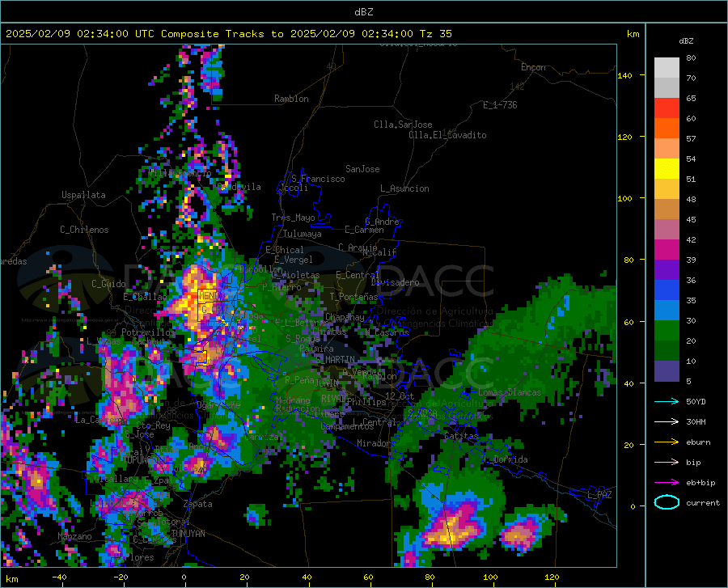This screenshot has height=588, width=728.
Task: Click the C_Guido map label
Action: [x=108, y=284]
